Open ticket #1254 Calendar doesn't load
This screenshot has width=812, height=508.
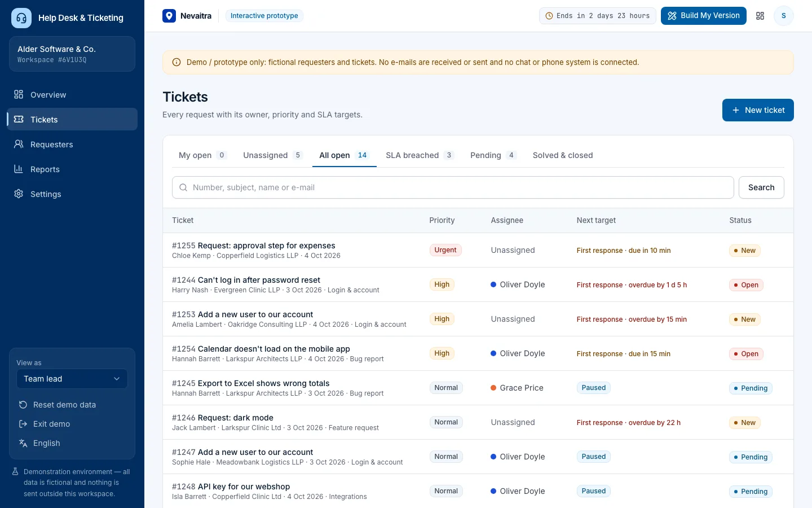click(261, 349)
